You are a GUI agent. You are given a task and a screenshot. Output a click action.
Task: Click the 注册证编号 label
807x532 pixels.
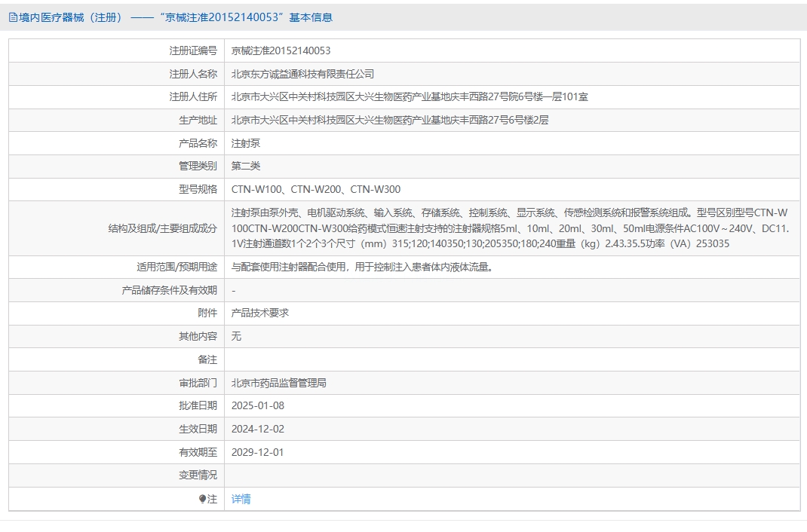tap(193, 51)
